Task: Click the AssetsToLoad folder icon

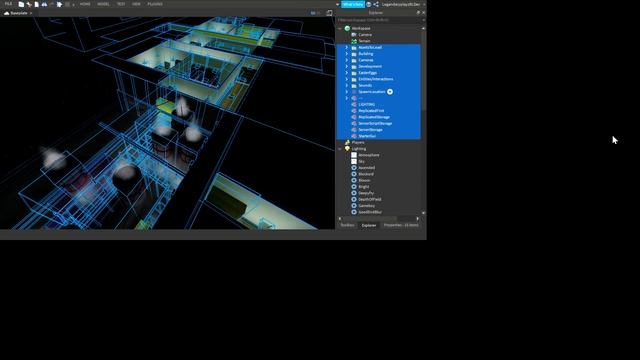Action: 354,47
